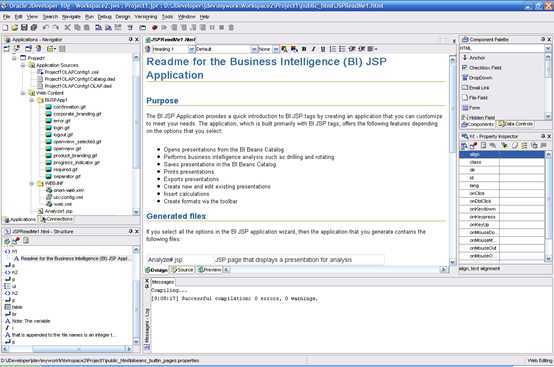Toggle bold formatting in the editor toolbar
The width and height of the screenshot is (554, 367).
pos(304,49)
